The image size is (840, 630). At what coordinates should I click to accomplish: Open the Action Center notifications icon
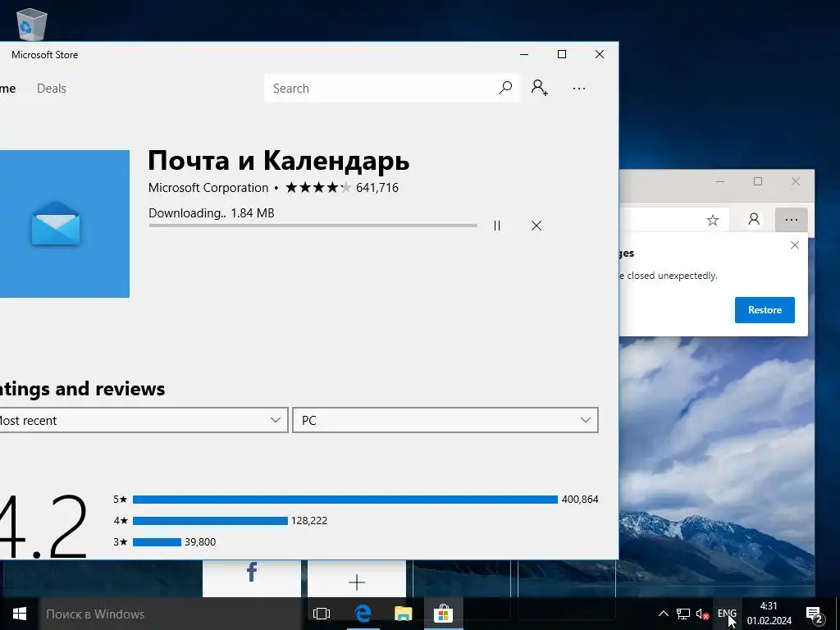point(815,614)
